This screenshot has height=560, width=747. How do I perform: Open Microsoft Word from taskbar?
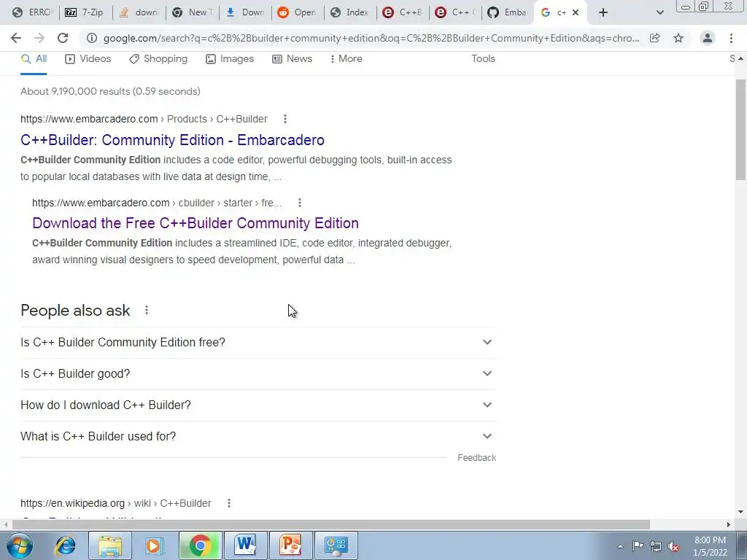click(246, 545)
